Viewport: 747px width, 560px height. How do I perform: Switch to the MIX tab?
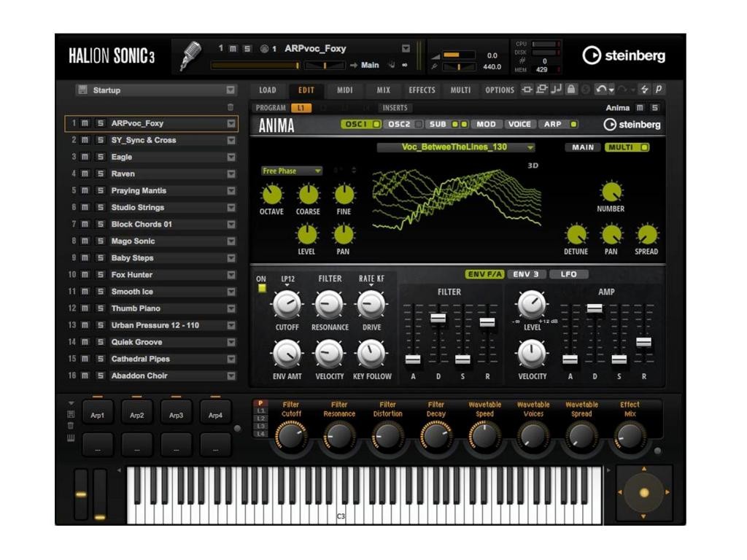point(384,90)
